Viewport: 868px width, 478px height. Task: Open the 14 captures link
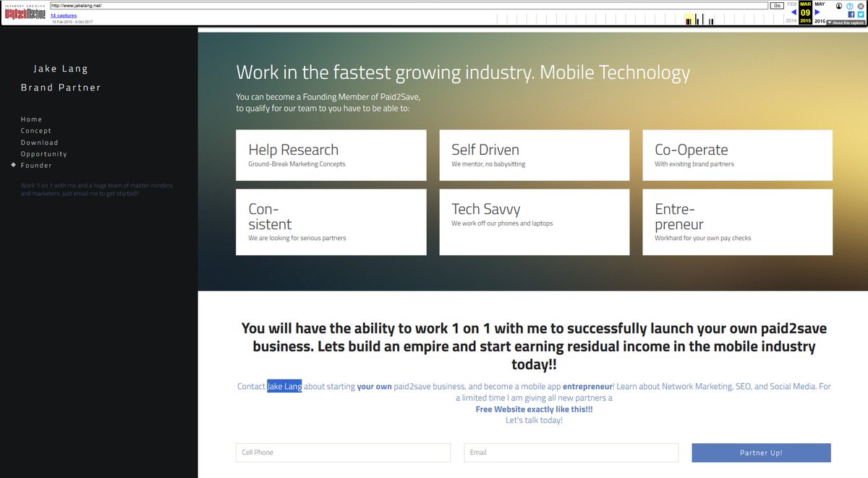pos(64,15)
